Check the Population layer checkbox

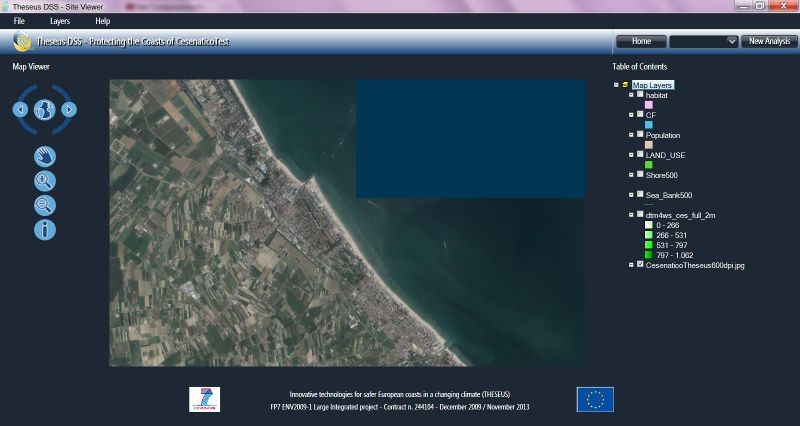640,135
